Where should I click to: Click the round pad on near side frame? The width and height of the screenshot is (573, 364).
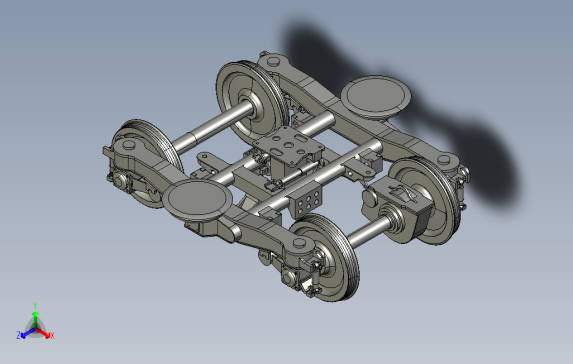click(x=198, y=199)
